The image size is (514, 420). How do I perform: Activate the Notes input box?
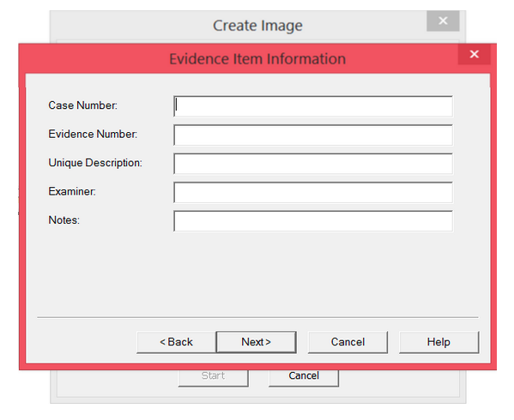point(313,221)
